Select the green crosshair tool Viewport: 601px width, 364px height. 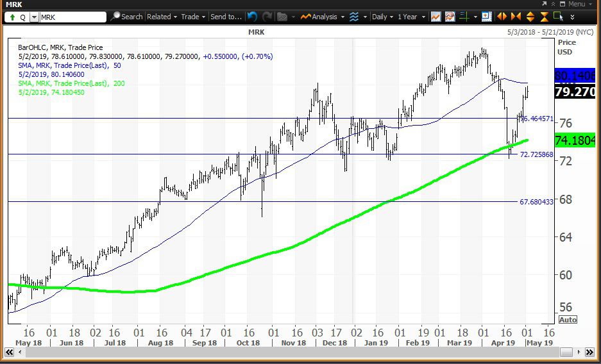pyautogui.click(x=464, y=17)
